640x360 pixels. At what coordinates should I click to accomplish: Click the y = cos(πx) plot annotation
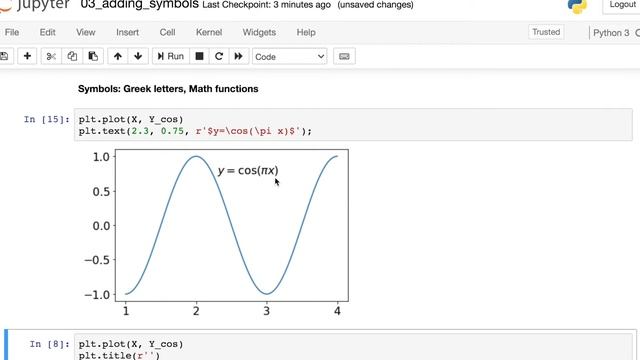[248, 171]
